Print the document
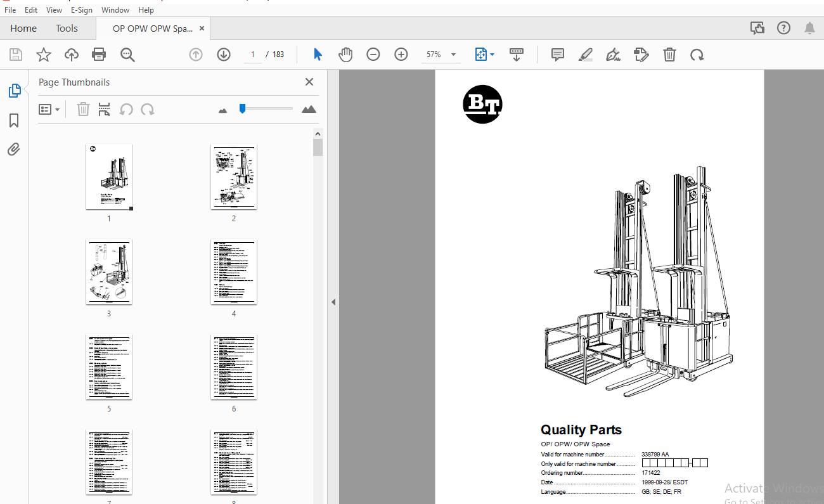The width and height of the screenshot is (824, 504). [x=99, y=55]
